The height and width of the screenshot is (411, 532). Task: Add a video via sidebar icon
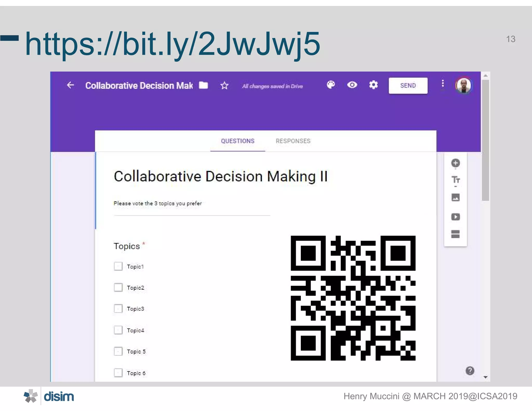(455, 217)
